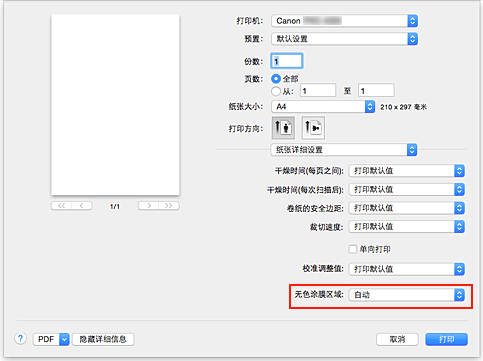Click the 取消 cancel button
This screenshot has width=483, height=361.
point(397,339)
